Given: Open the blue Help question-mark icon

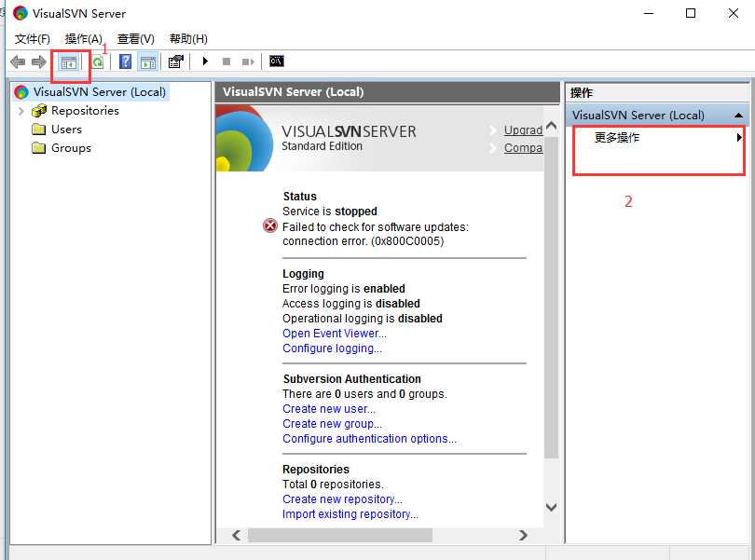Looking at the screenshot, I should pos(125,61).
